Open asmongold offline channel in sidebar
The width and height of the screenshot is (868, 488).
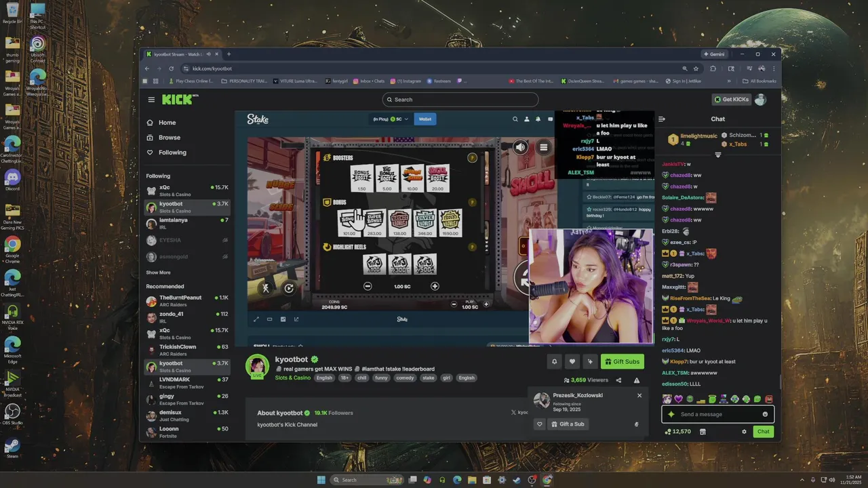point(187,257)
